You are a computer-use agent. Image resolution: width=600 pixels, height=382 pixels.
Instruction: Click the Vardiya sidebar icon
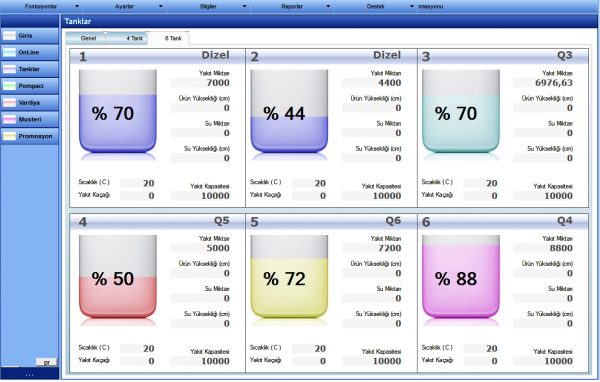[x=9, y=103]
